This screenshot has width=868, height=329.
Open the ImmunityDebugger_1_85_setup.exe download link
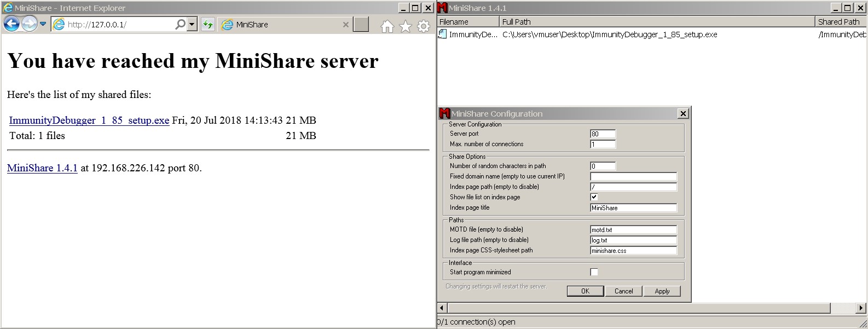coord(89,120)
